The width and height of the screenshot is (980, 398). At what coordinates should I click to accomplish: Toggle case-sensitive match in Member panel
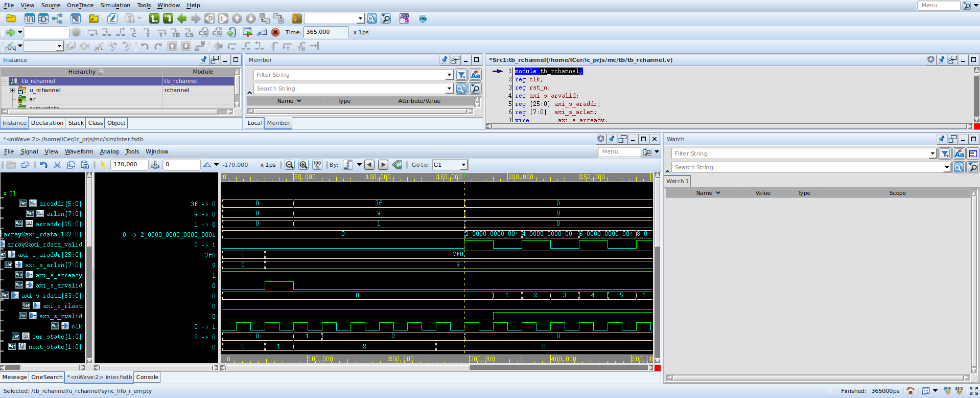tap(475, 75)
